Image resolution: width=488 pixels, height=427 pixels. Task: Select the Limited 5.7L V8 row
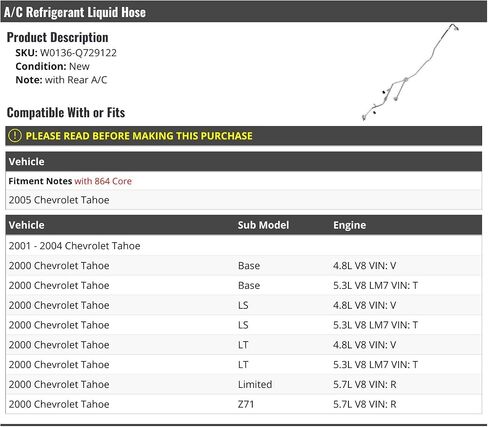[x=244, y=384]
